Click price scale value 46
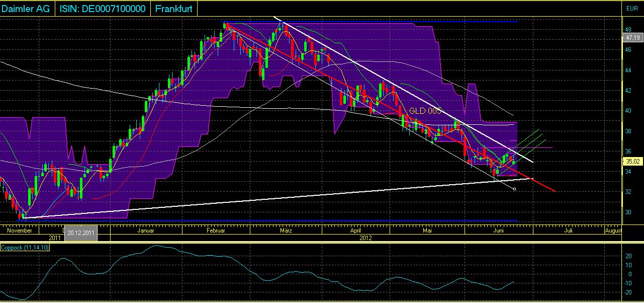Image resolution: width=644 pixels, height=303 pixels. [x=628, y=50]
